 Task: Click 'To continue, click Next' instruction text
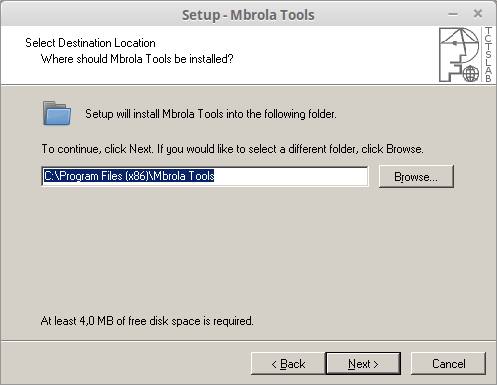pos(232,149)
